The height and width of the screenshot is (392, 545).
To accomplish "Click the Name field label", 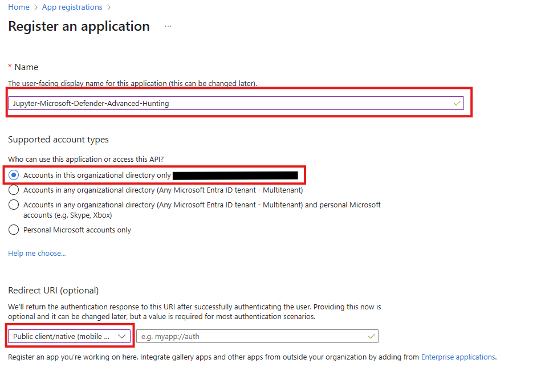I will [26, 67].
